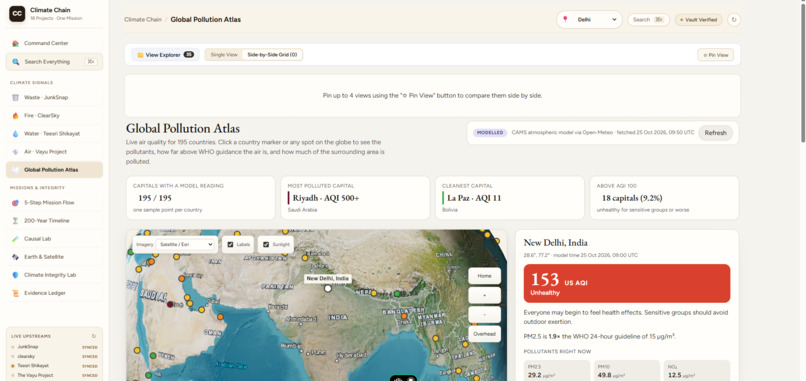Viewport: 806px width, 381px height.
Task: Zoom out with the map minus button
Action: tap(484, 315)
